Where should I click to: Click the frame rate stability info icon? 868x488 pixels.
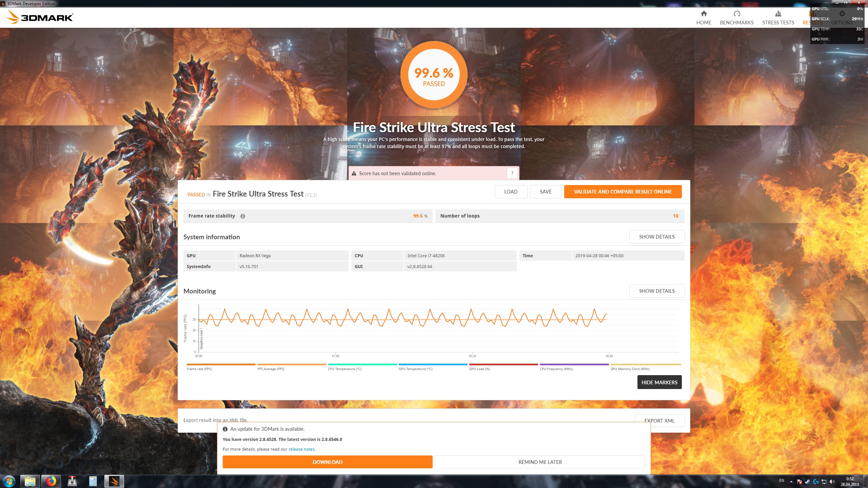pyautogui.click(x=243, y=216)
